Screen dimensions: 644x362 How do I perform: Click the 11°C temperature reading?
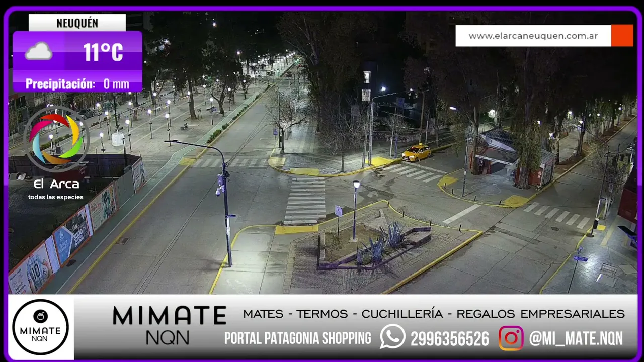click(103, 52)
